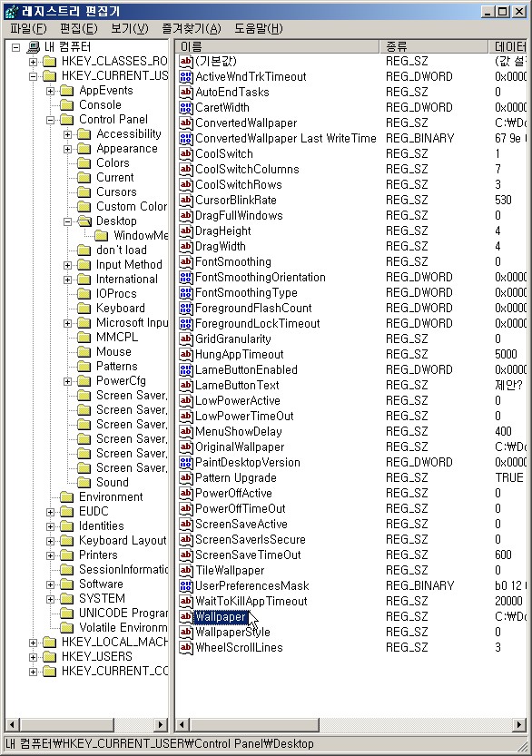Screen dimensions: 532x756
Task: Click the 종류 type column header
Action: coord(434,46)
